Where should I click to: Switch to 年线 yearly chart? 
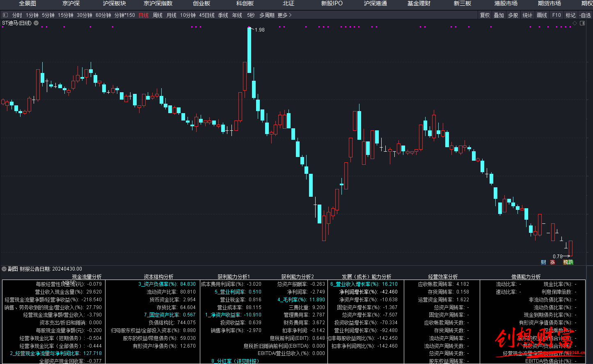coord(237,15)
